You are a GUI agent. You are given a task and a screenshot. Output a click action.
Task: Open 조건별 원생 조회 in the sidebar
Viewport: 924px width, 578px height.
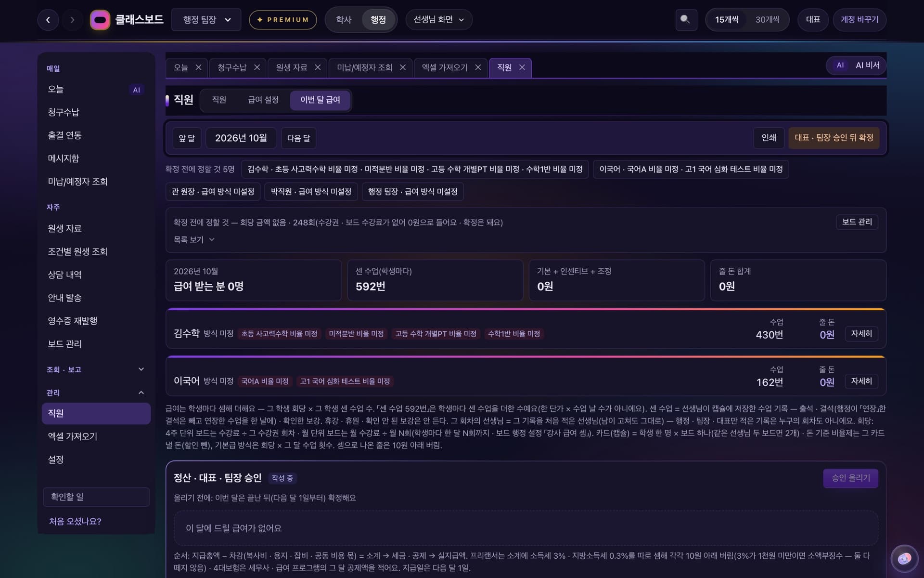point(96,251)
